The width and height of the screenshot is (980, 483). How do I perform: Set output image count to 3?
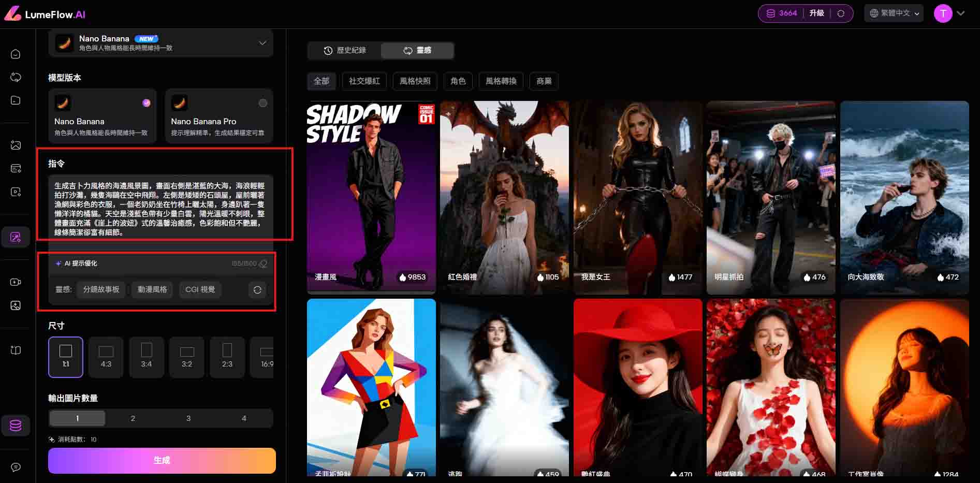[x=188, y=418]
